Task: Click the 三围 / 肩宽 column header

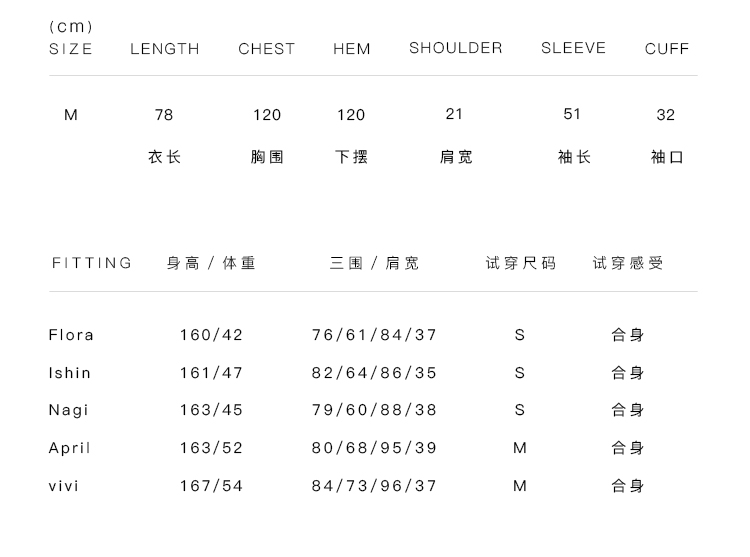Action: click(x=375, y=263)
